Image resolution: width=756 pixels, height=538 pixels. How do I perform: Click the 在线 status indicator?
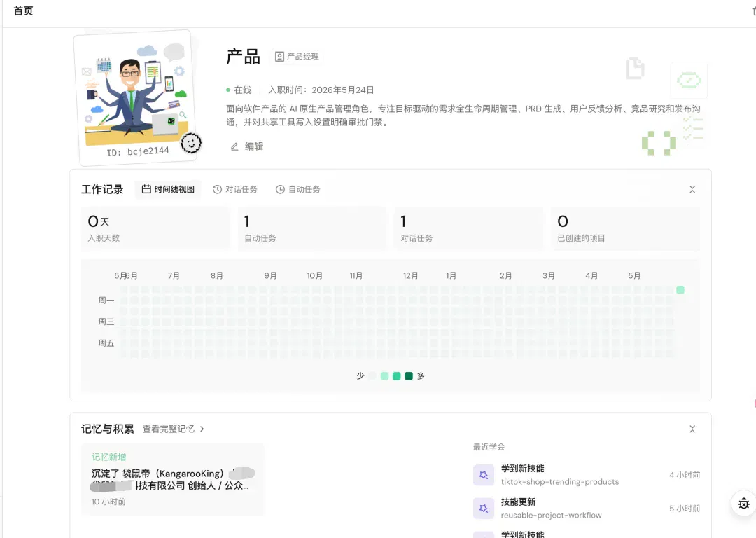click(x=239, y=90)
